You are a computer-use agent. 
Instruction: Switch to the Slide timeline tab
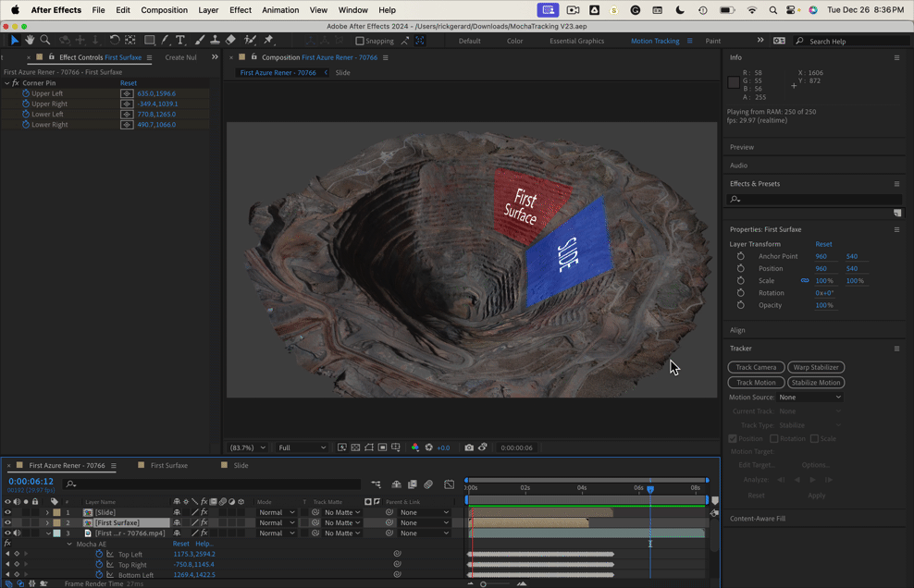(x=241, y=465)
